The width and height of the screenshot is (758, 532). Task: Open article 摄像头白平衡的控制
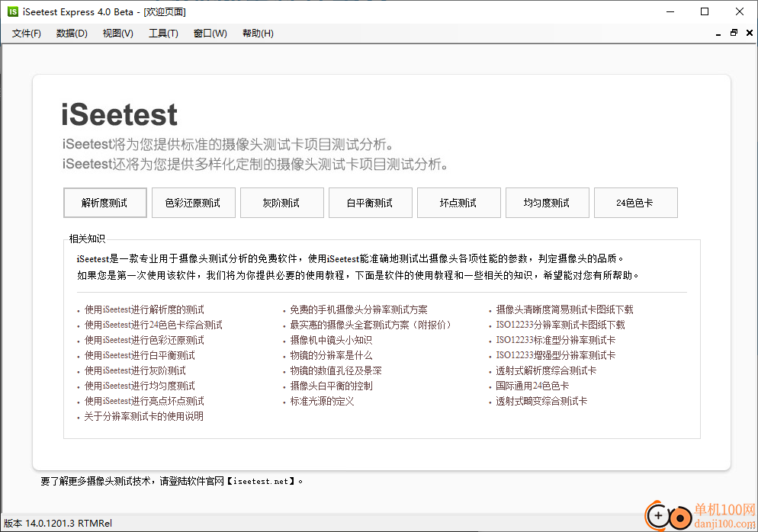(331, 386)
